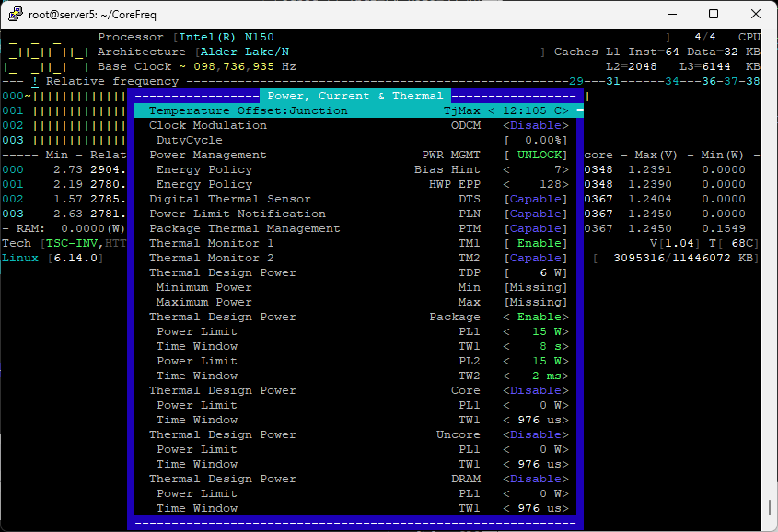Edit the Package TW2 2 ms window
The height and width of the screenshot is (532, 778).
(535, 376)
